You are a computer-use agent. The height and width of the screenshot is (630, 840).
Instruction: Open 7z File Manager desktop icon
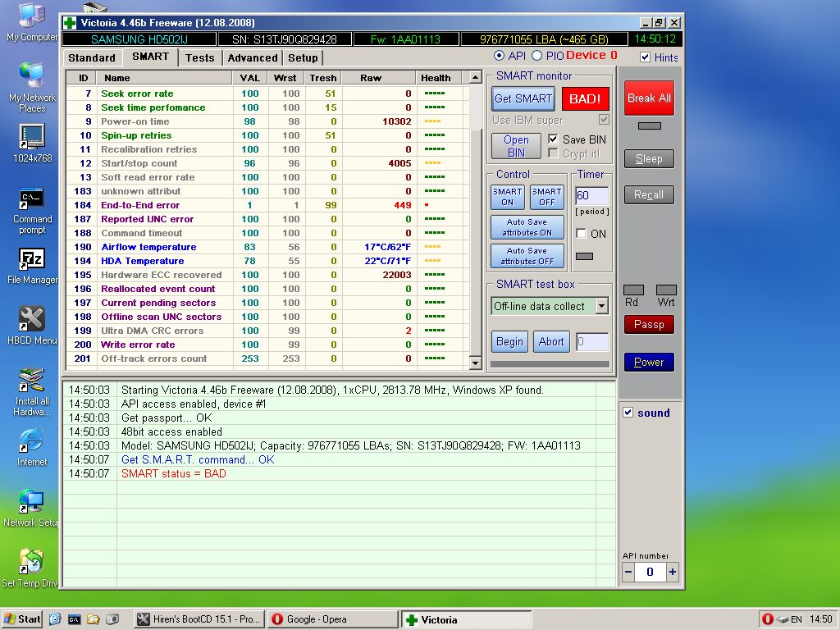point(32,267)
